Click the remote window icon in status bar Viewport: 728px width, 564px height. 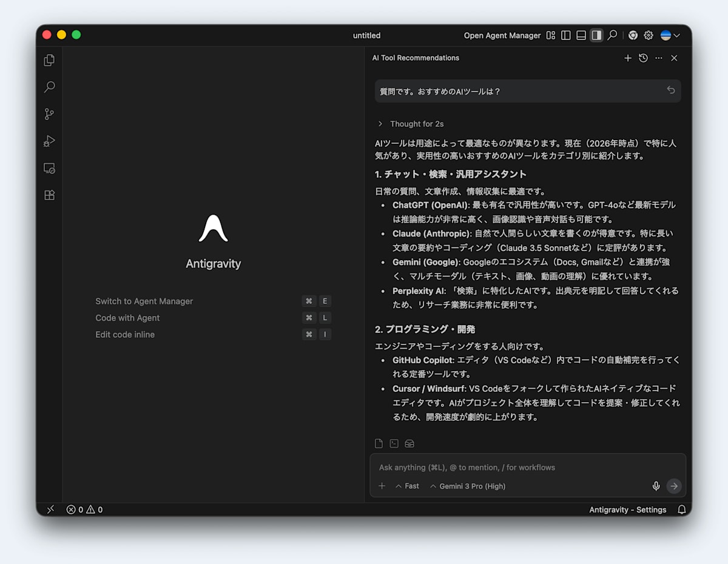click(50, 509)
